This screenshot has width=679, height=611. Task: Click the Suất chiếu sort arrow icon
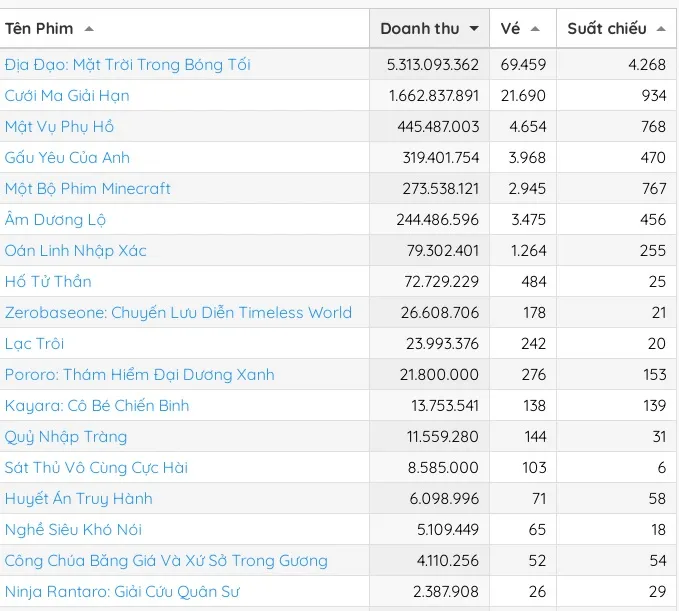[660, 29]
